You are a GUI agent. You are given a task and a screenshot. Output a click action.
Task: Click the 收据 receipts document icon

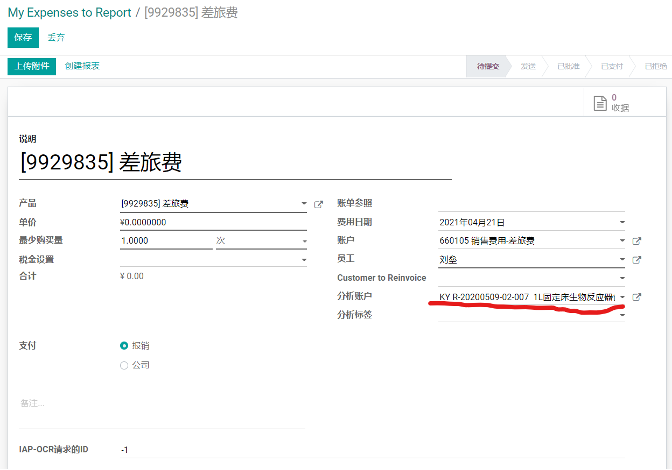[600, 103]
